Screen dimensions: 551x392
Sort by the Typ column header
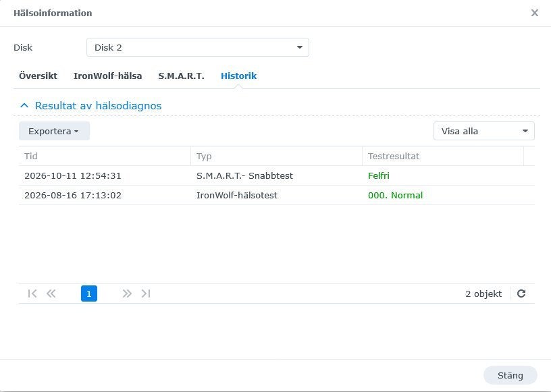277,156
